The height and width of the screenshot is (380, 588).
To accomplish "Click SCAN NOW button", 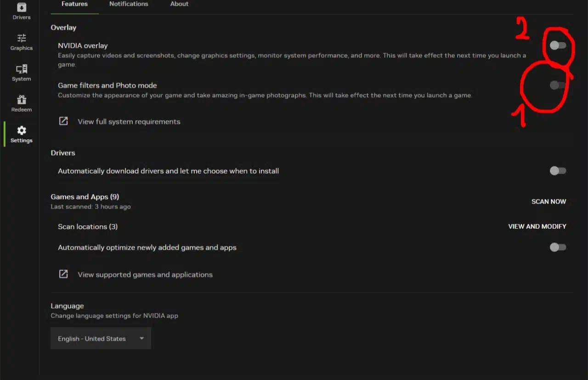I will [x=548, y=201].
